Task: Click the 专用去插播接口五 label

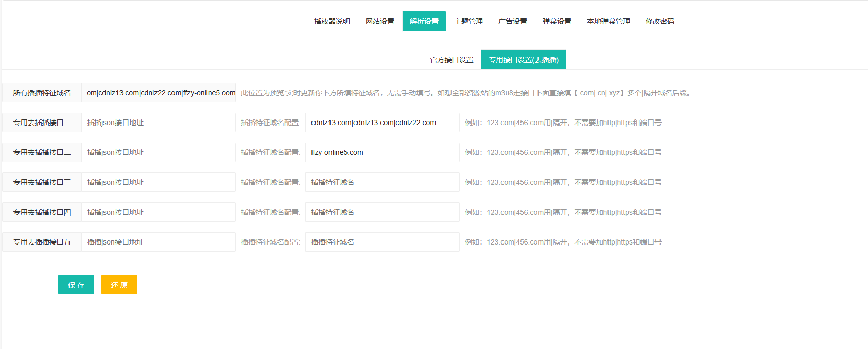Action: coord(42,242)
